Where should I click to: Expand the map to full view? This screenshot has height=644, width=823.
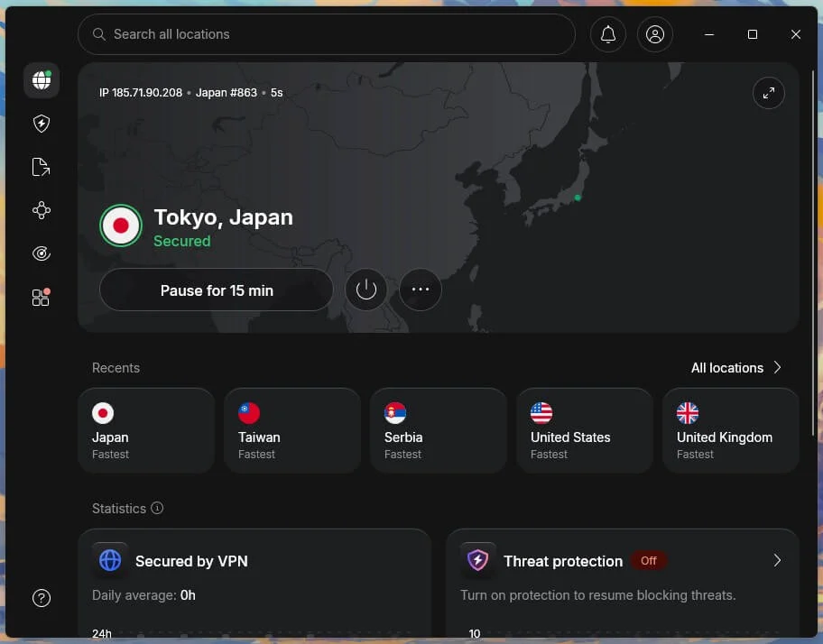point(769,93)
